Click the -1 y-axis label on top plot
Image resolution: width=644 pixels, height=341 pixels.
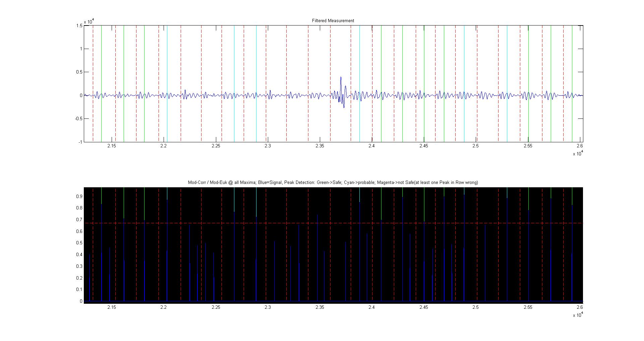click(80, 142)
